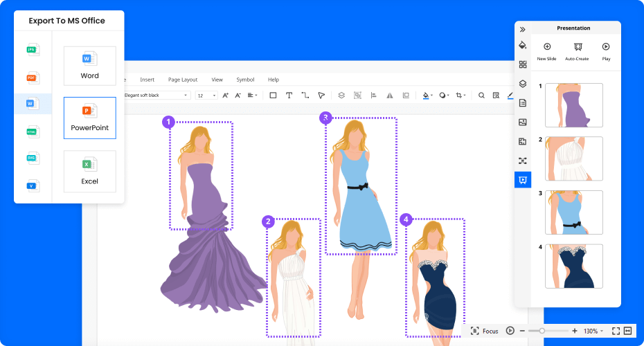Open the fill color bucket dropdown
Screen dimensions: 644x346
tap(427, 95)
